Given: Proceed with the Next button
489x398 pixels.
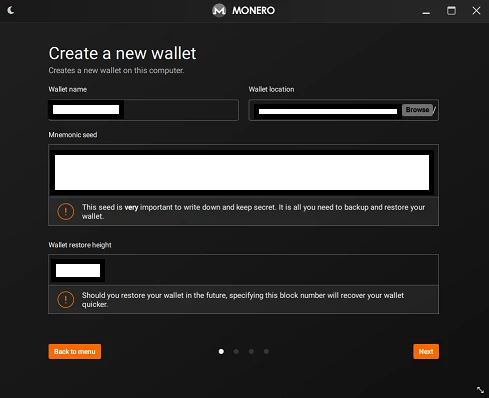Looking at the screenshot, I should (426, 351).
